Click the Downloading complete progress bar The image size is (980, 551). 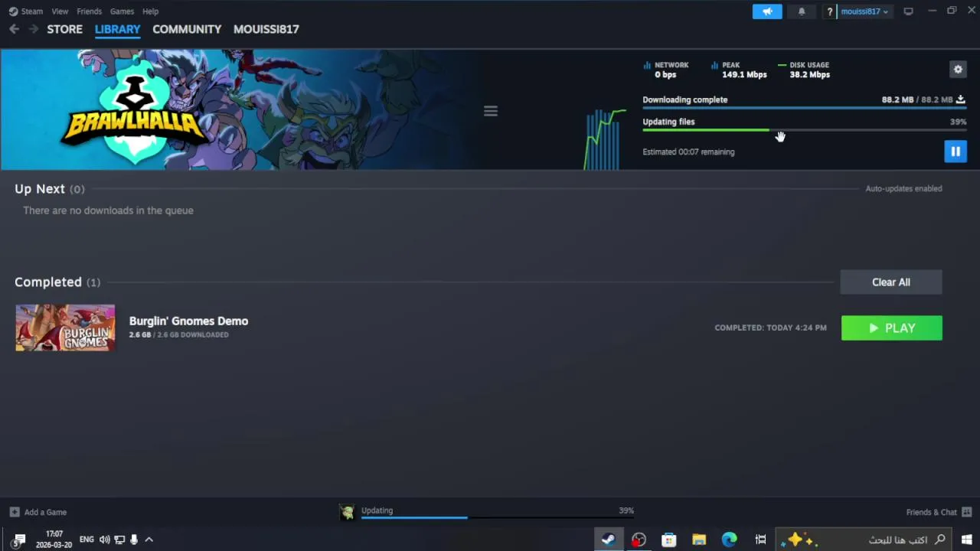point(805,108)
